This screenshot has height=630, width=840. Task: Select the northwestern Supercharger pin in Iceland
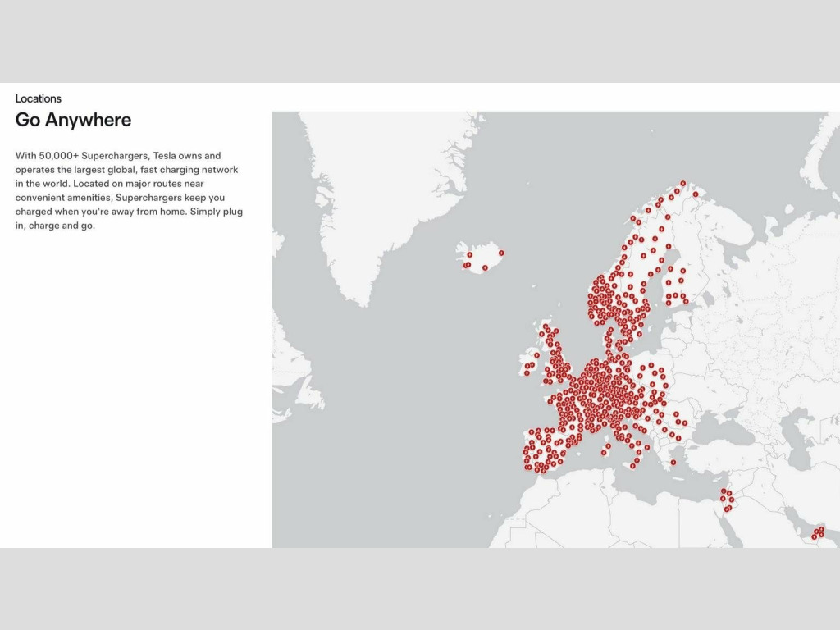point(470,255)
